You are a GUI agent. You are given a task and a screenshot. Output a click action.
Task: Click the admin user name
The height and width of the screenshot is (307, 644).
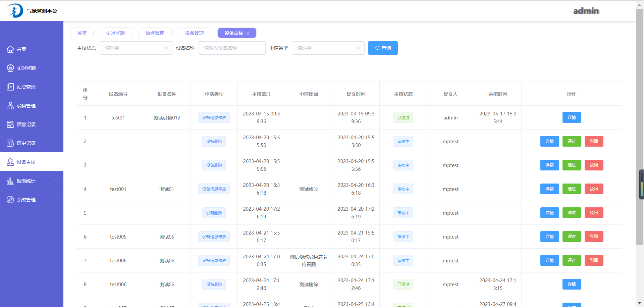[x=586, y=11]
